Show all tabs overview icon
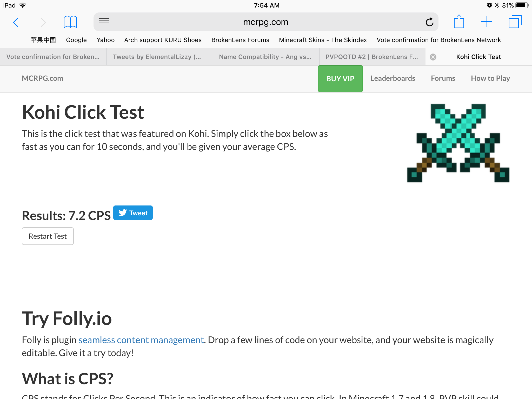The image size is (532, 399). [515, 22]
